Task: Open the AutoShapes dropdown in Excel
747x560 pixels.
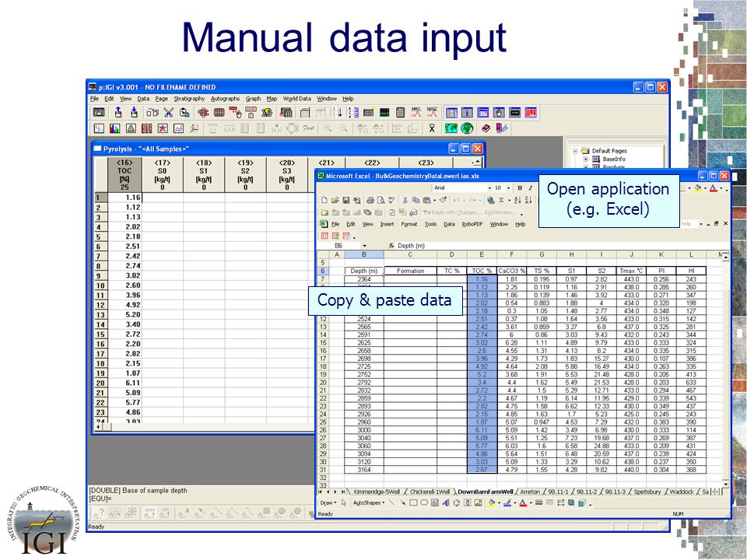Action: click(369, 503)
